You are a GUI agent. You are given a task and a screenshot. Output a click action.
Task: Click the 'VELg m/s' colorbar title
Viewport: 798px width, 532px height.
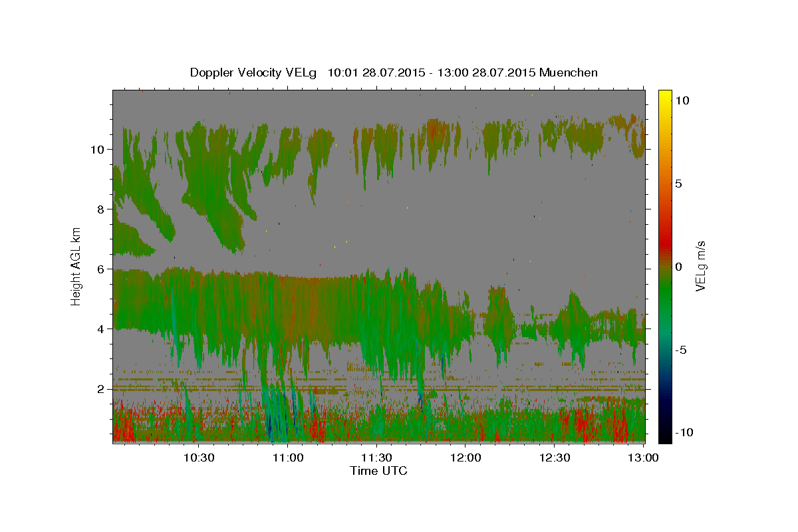(x=702, y=266)
